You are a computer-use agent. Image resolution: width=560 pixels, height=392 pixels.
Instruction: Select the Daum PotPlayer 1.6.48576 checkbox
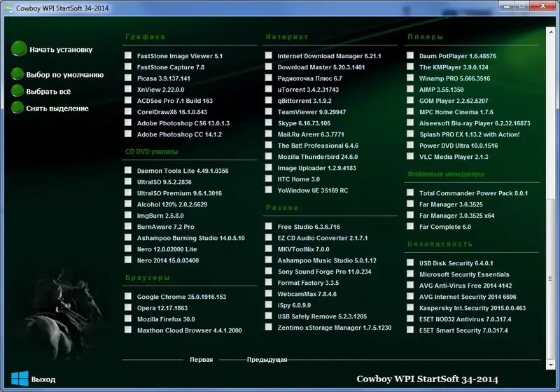click(410, 55)
